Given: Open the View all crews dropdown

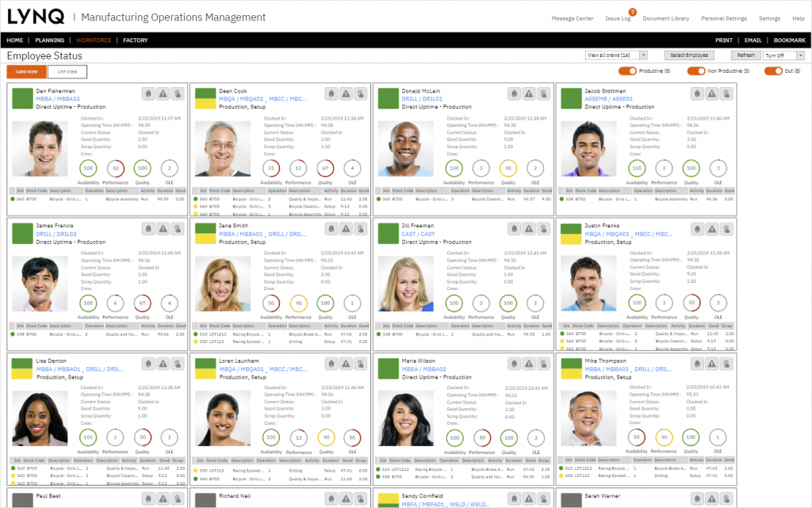Looking at the screenshot, I should click(x=616, y=55).
